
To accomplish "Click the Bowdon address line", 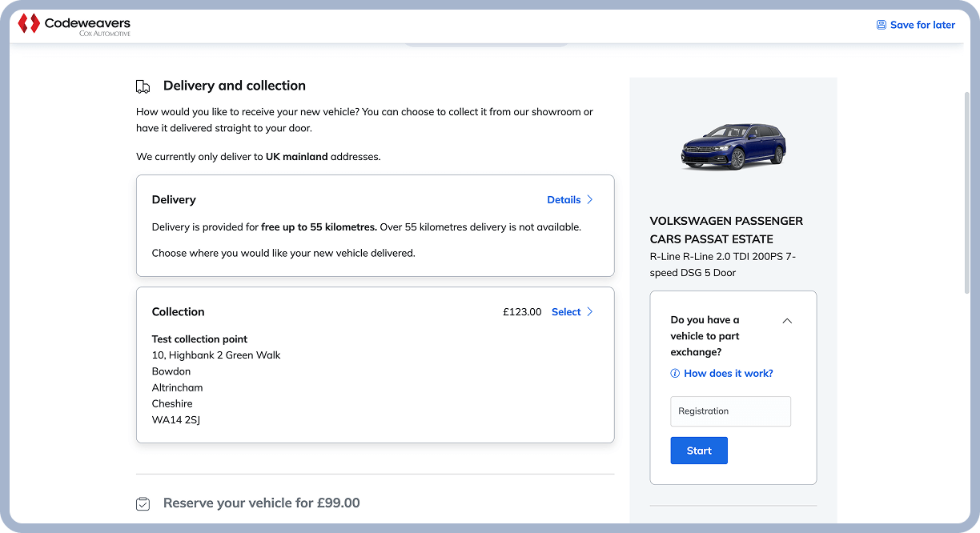I will click(x=171, y=371).
